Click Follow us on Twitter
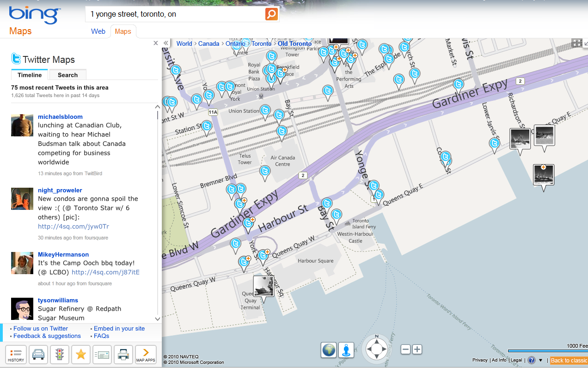This screenshot has width=588, height=368. [41, 328]
